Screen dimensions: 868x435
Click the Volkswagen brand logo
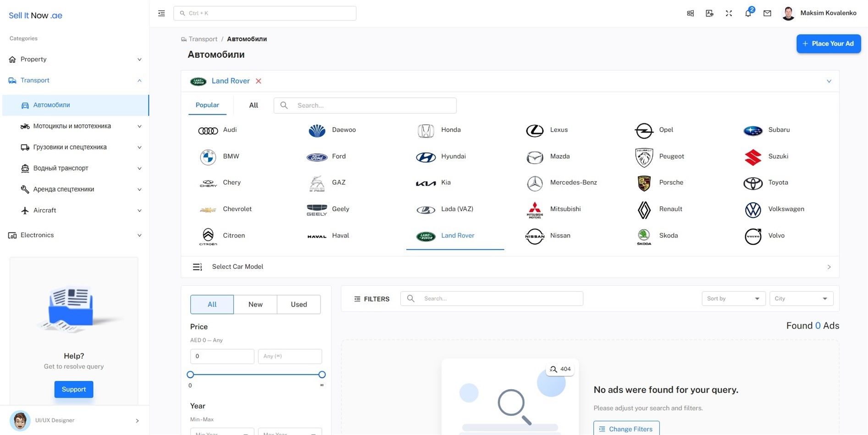coord(752,210)
